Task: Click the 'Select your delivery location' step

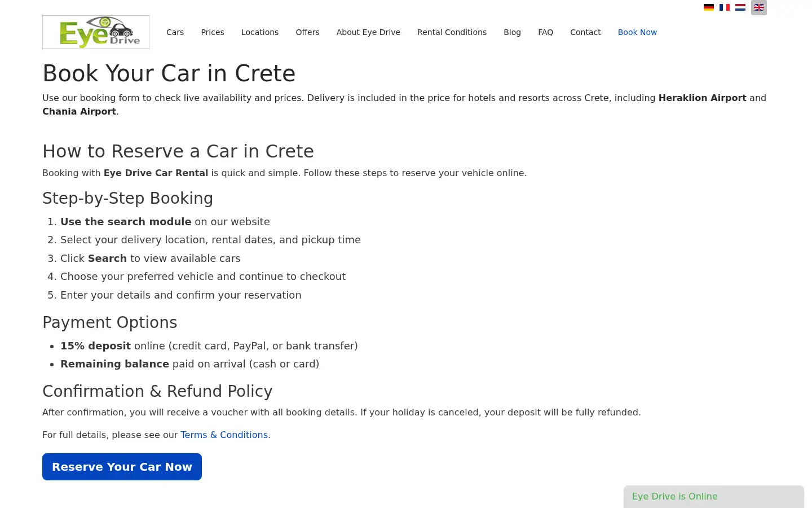Action: tap(210, 240)
